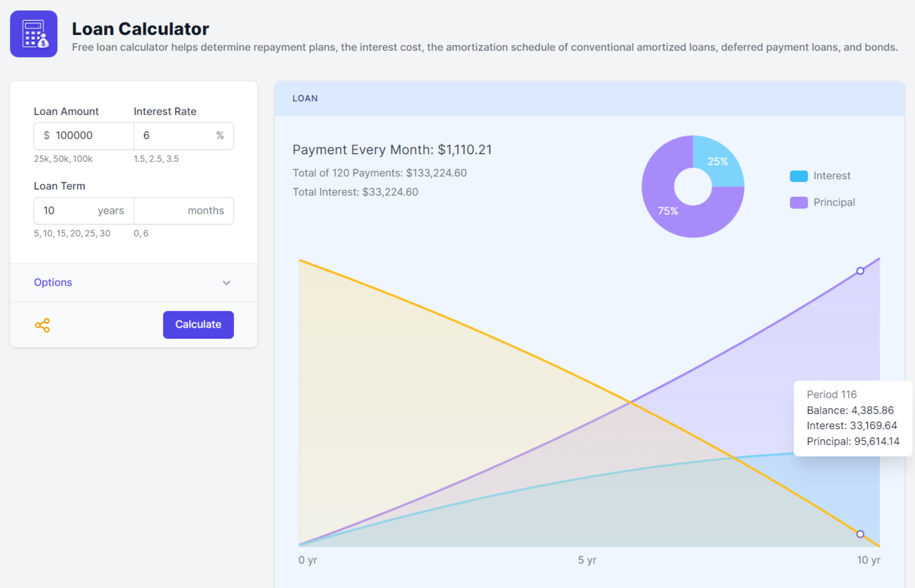This screenshot has height=588, width=915.
Task: Click the principal line data point marker
Action: pyautogui.click(x=860, y=271)
